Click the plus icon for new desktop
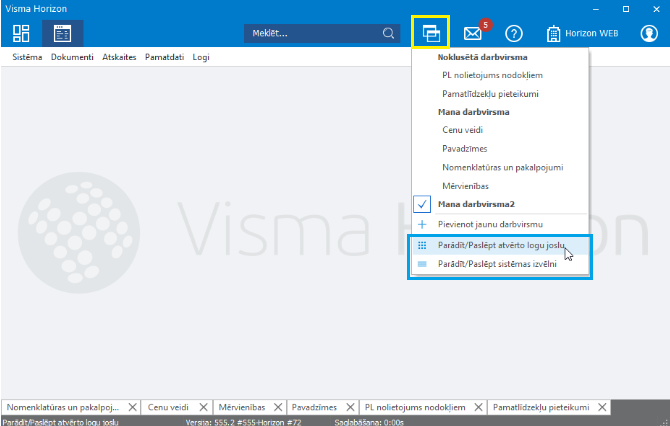The width and height of the screenshot is (670, 426). (422, 224)
